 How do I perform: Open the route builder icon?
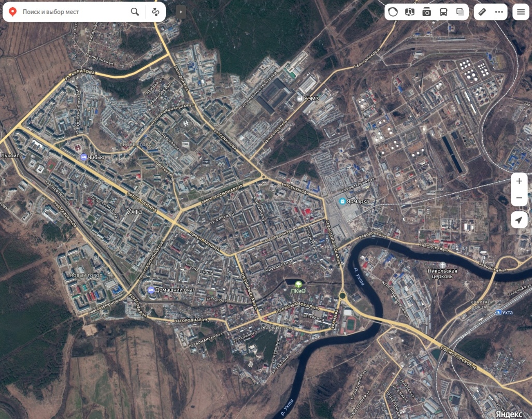(156, 12)
